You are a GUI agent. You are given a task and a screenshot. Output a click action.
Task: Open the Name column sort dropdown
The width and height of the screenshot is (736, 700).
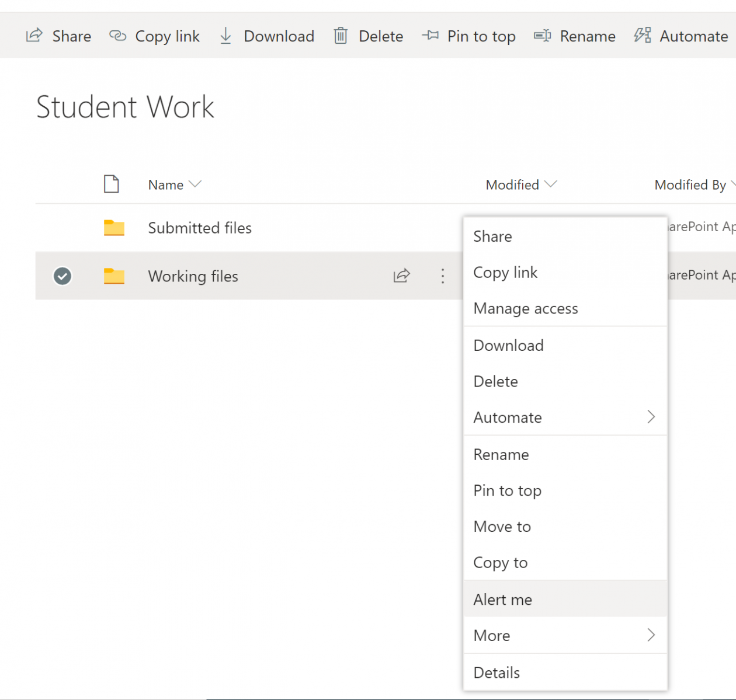195,184
